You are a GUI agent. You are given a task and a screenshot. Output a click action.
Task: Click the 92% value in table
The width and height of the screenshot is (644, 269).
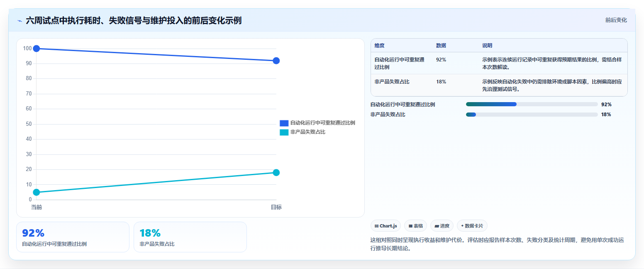[441, 60]
